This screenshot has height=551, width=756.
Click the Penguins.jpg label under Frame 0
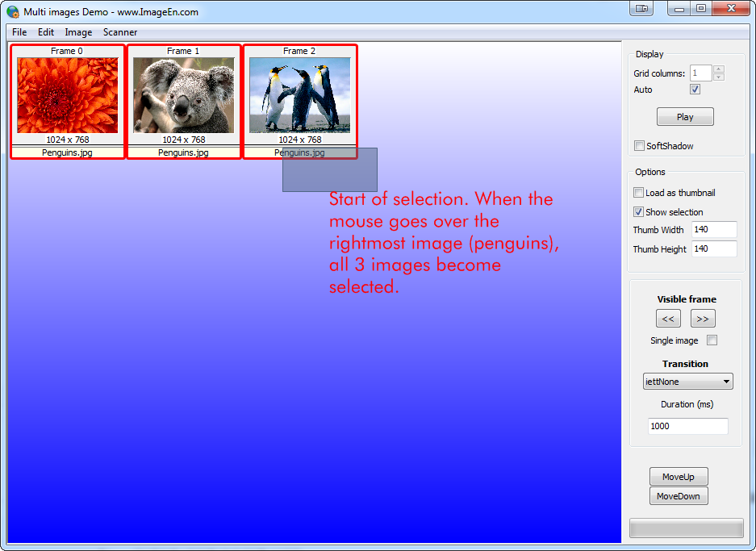coord(67,152)
